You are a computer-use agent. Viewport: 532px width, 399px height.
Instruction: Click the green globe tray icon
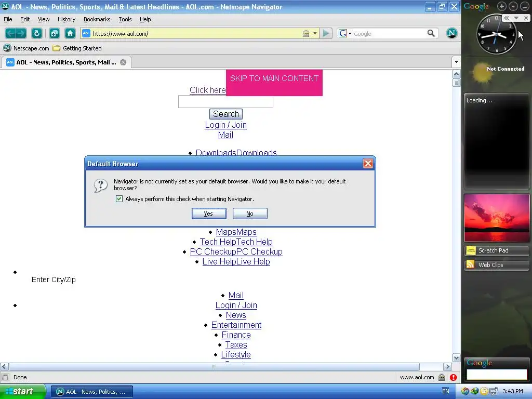pyautogui.click(x=474, y=391)
